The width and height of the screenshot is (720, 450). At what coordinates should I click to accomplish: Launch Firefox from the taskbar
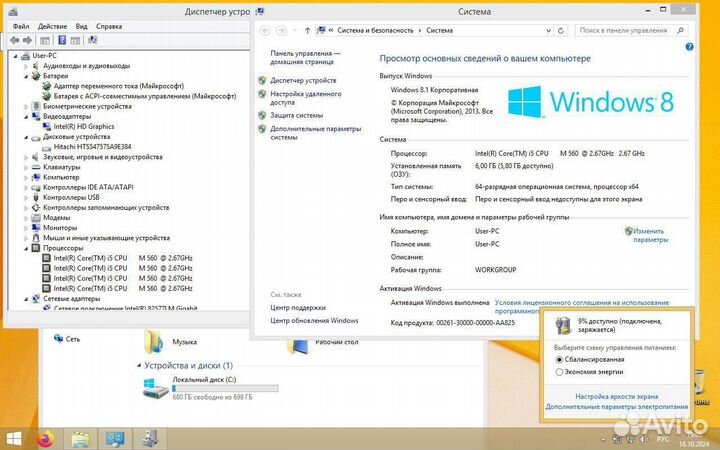[x=46, y=439]
